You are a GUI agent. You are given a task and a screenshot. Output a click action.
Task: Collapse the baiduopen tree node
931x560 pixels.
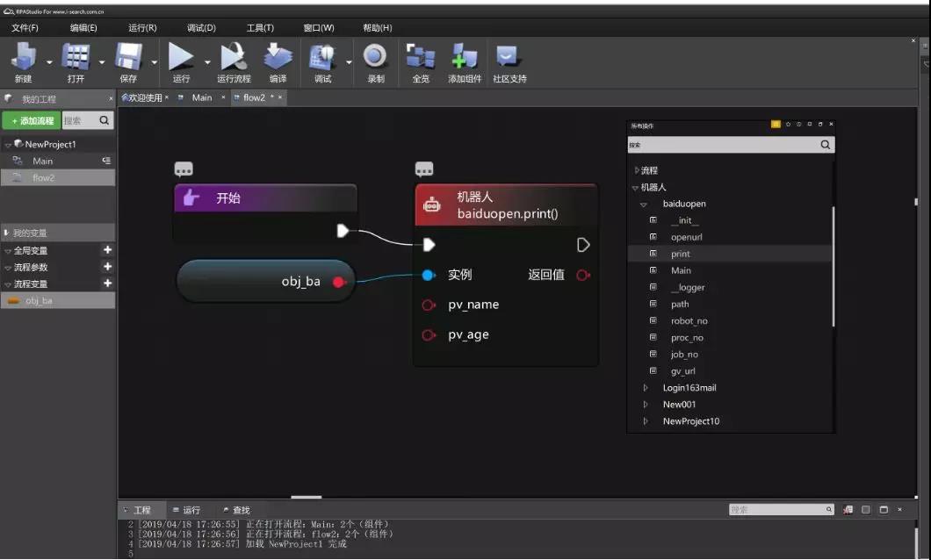[644, 205]
